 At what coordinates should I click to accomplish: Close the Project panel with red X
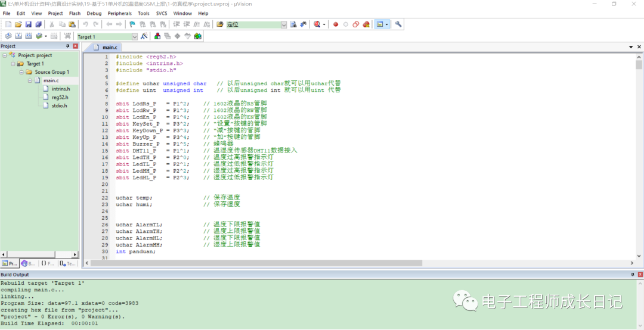point(75,46)
